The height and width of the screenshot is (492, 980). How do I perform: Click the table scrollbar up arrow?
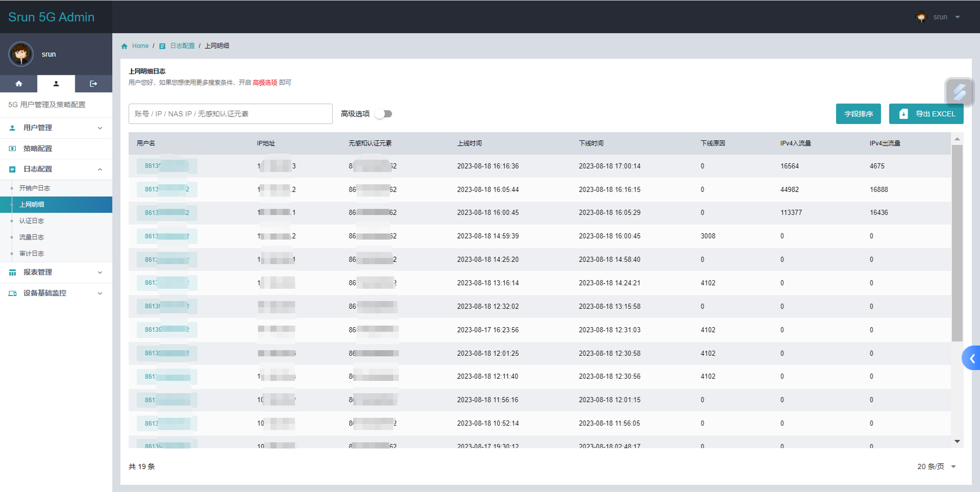(x=957, y=139)
